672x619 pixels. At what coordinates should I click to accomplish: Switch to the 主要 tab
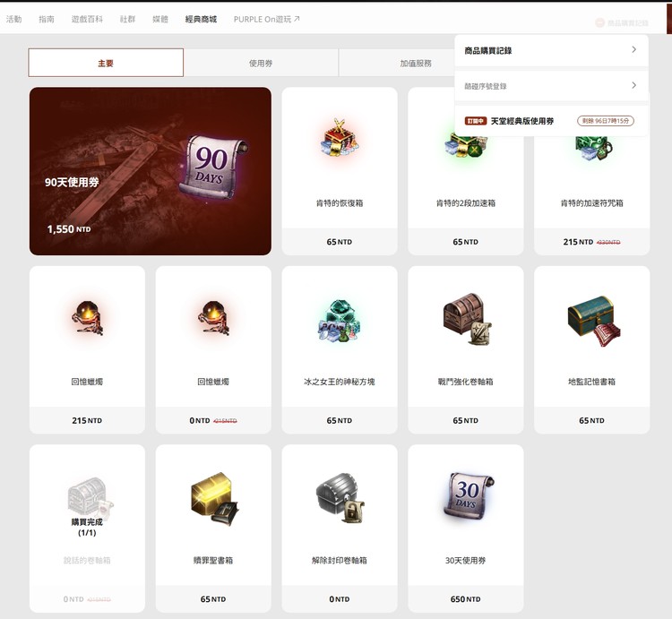(x=106, y=63)
